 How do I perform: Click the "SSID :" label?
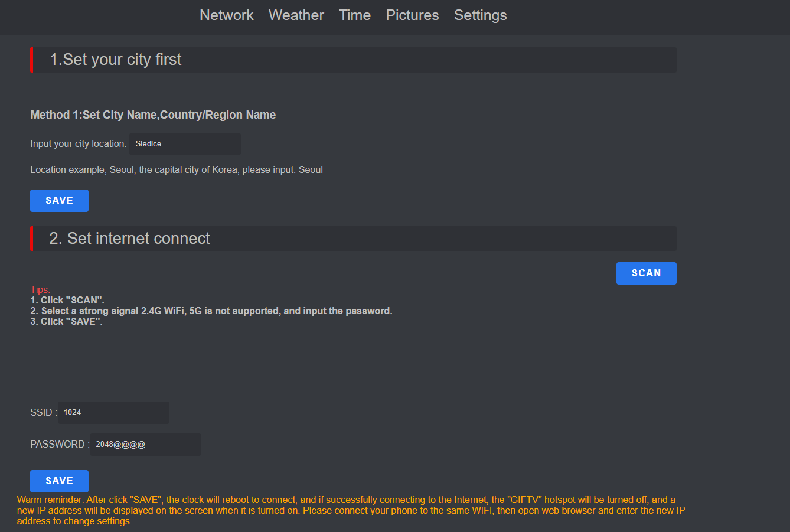pyautogui.click(x=44, y=413)
